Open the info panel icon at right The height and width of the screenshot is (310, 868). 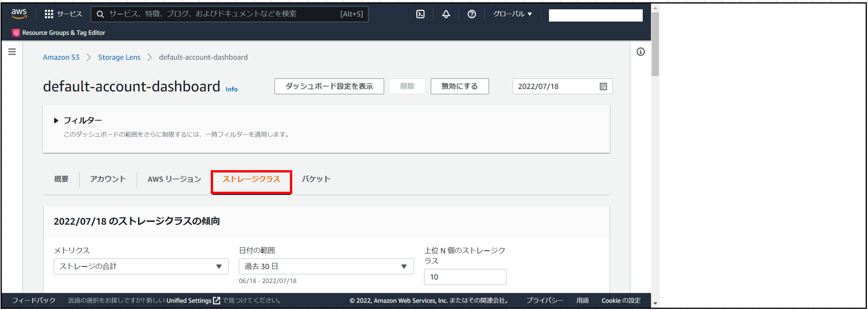click(x=640, y=52)
